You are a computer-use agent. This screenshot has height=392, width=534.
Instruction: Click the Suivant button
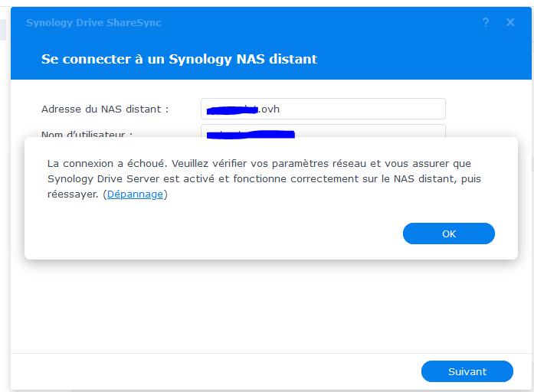[x=467, y=371]
